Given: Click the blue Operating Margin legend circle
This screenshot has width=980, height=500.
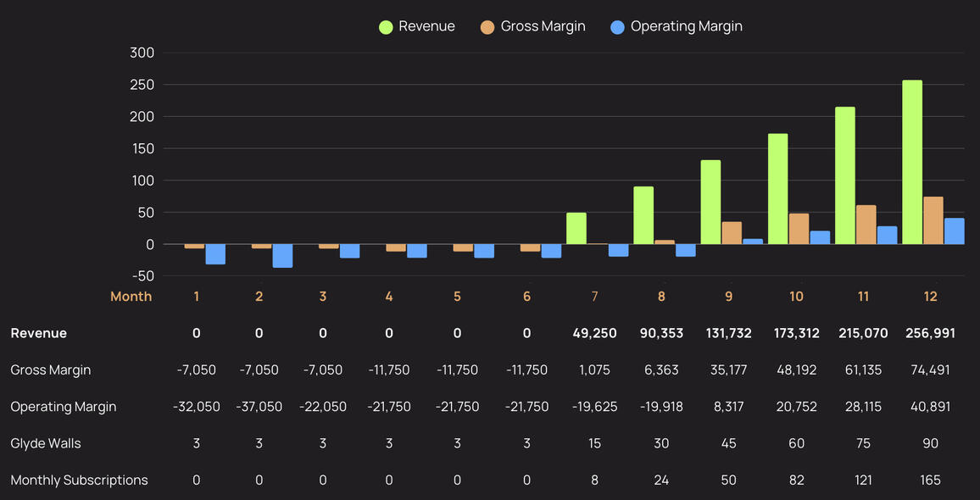Looking at the screenshot, I should point(617,27).
